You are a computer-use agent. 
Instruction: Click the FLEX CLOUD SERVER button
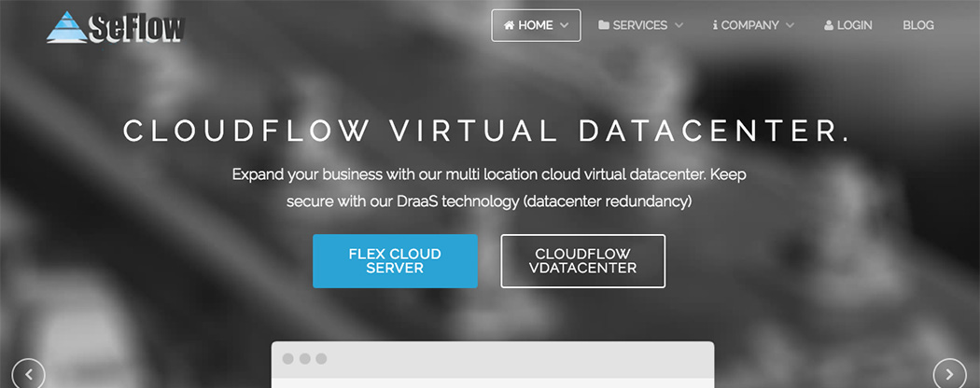coord(395,261)
